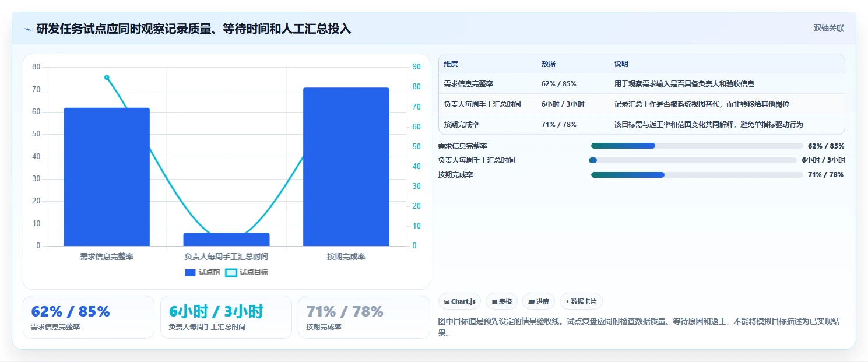Image resolution: width=868 pixels, height=362 pixels.
Task: Select the 表格 tag
Action: [501, 301]
